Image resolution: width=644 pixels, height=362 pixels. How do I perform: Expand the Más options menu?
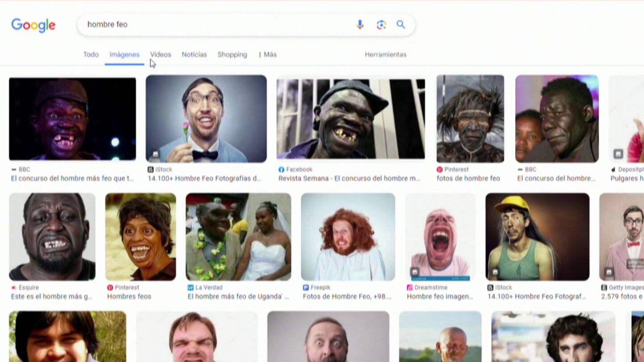coord(267,55)
